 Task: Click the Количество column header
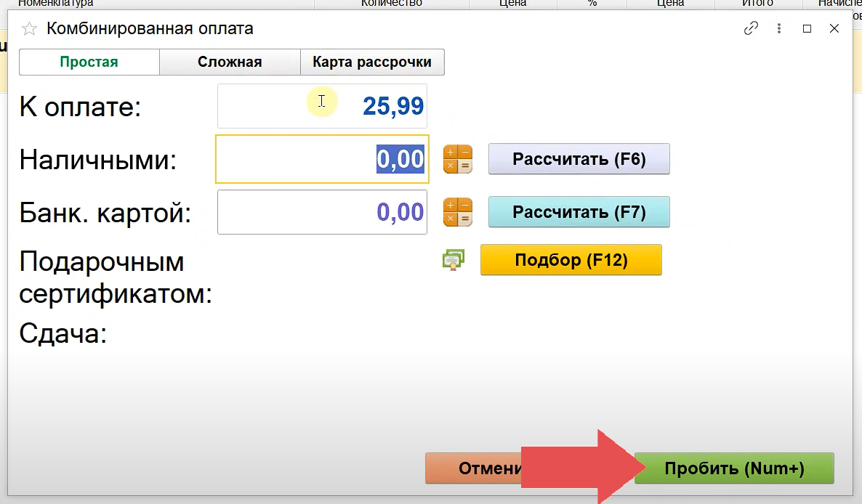[x=391, y=4]
